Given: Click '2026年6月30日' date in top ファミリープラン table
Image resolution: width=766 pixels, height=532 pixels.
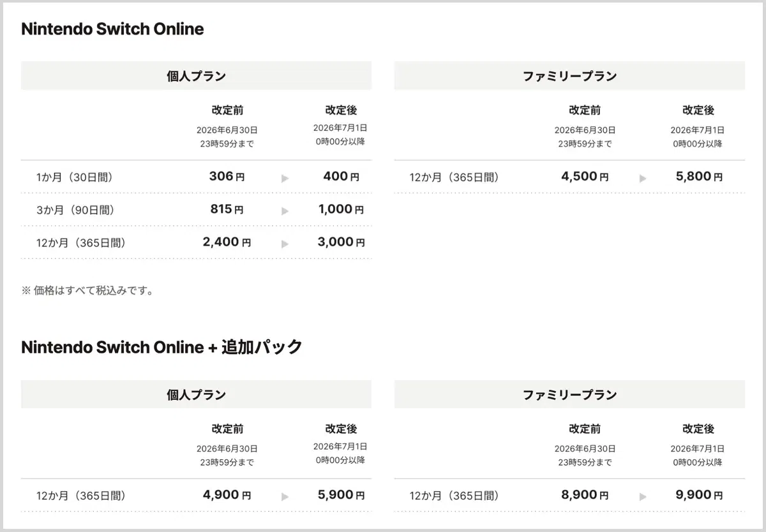Looking at the screenshot, I should point(585,130).
